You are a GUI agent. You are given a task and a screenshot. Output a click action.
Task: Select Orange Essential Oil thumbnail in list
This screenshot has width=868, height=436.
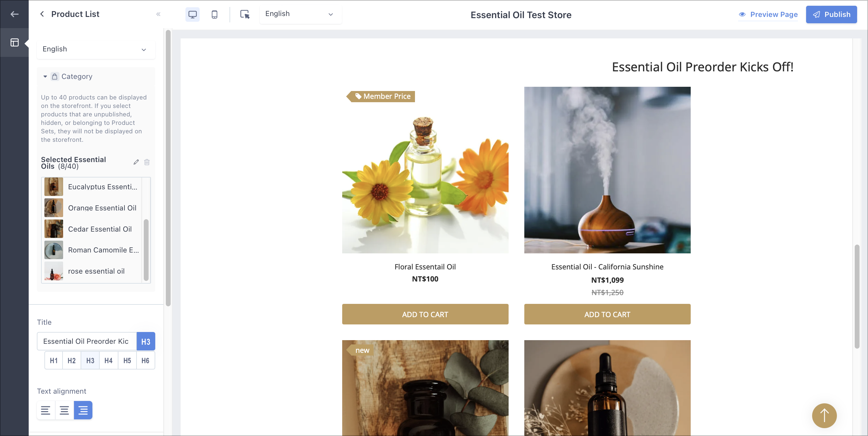(x=53, y=208)
